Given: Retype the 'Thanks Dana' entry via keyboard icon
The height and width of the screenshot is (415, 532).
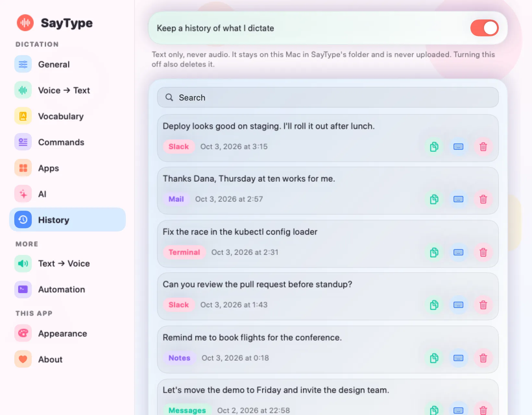Looking at the screenshot, I should [458, 199].
